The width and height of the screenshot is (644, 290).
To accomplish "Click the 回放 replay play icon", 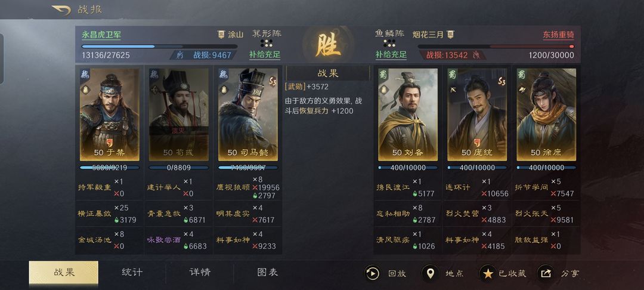I will (373, 273).
